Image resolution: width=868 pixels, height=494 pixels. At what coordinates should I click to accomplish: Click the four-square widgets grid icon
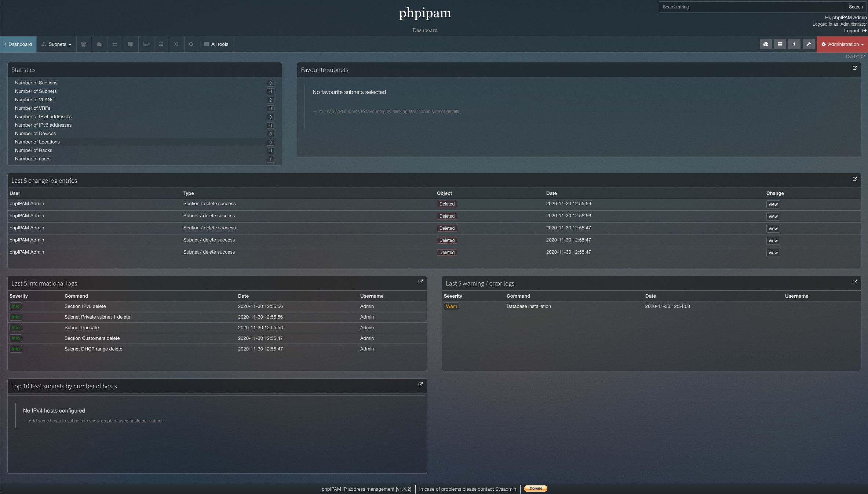tap(780, 44)
